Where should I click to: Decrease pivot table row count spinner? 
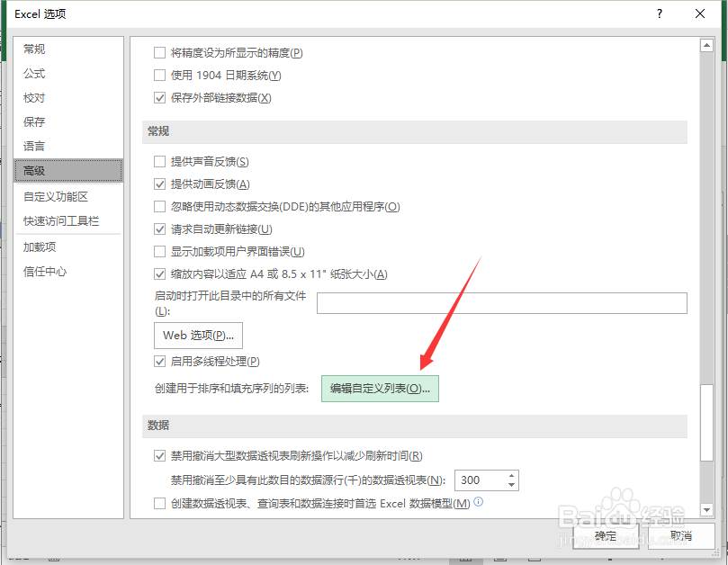coord(512,485)
